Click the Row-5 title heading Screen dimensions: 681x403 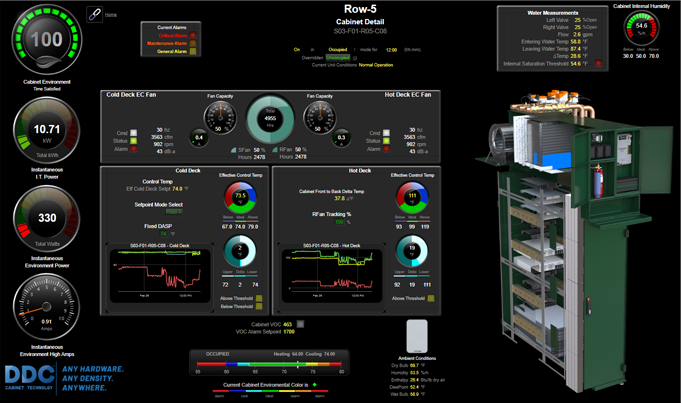[360, 9]
